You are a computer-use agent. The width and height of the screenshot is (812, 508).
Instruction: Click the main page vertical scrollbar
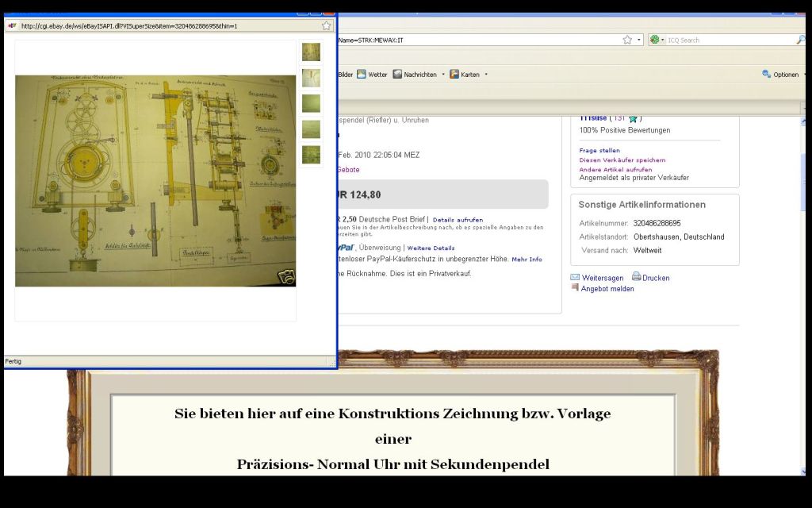click(x=803, y=295)
